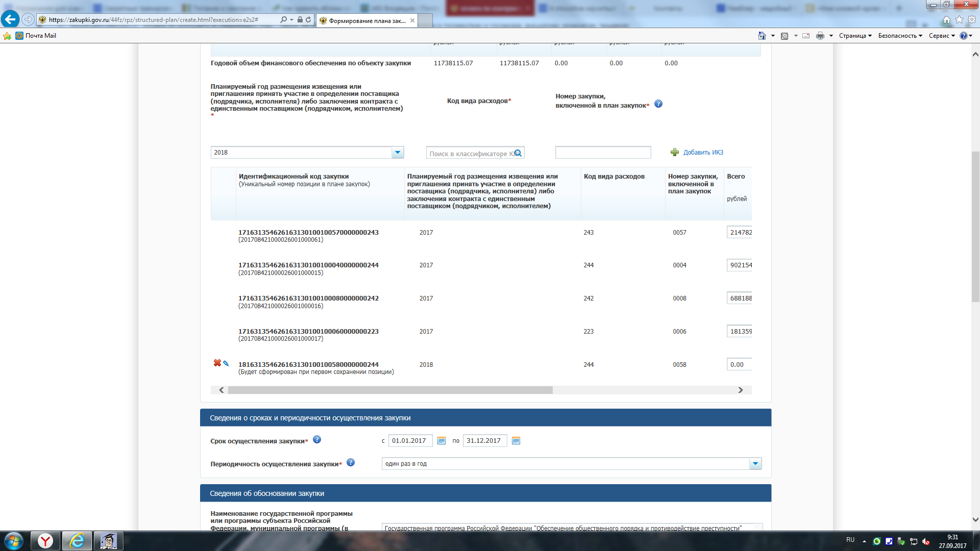Select the Формирование плана закупок browser tab

pos(366,20)
